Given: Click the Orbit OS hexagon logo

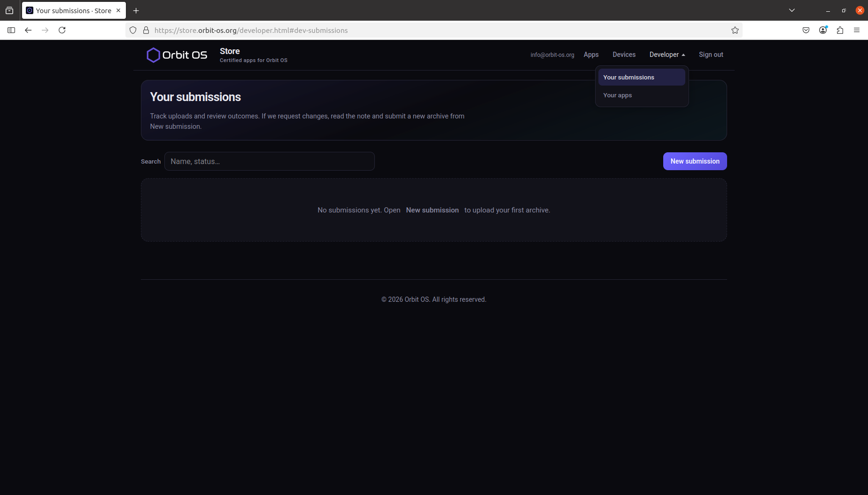Looking at the screenshot, I should pyautogui.click(x=154, y=55).
